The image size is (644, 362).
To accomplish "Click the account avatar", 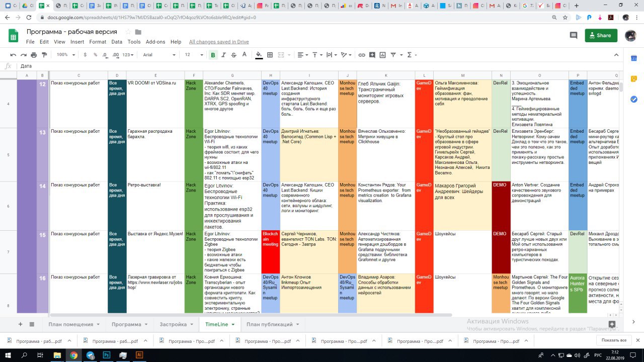I will point(630,36).
